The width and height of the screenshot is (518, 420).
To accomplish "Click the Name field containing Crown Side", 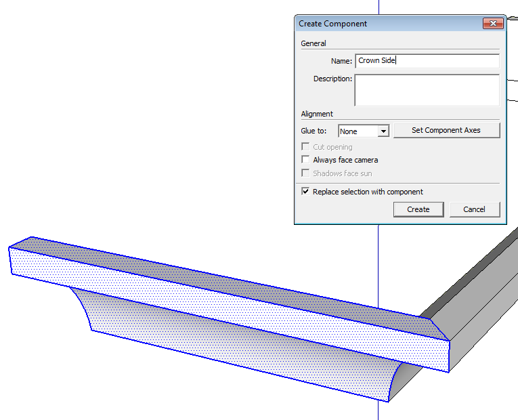I will [427, 61].
